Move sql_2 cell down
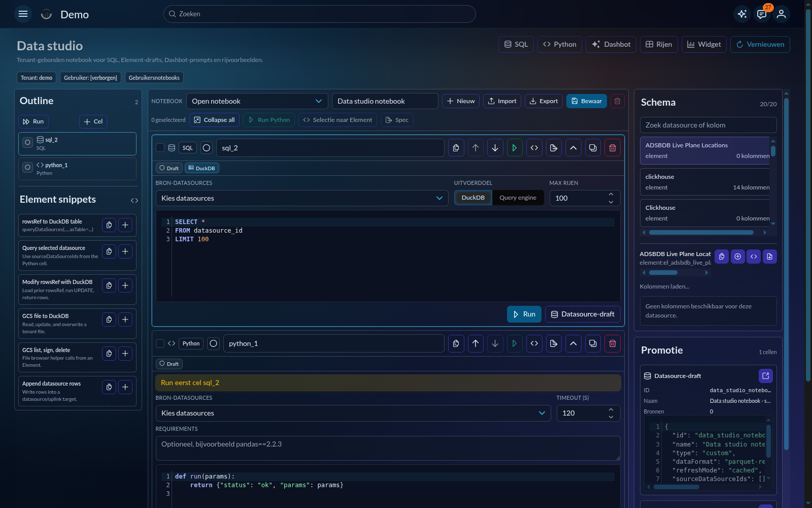812x508 pixels. click(x=495, y=148)
